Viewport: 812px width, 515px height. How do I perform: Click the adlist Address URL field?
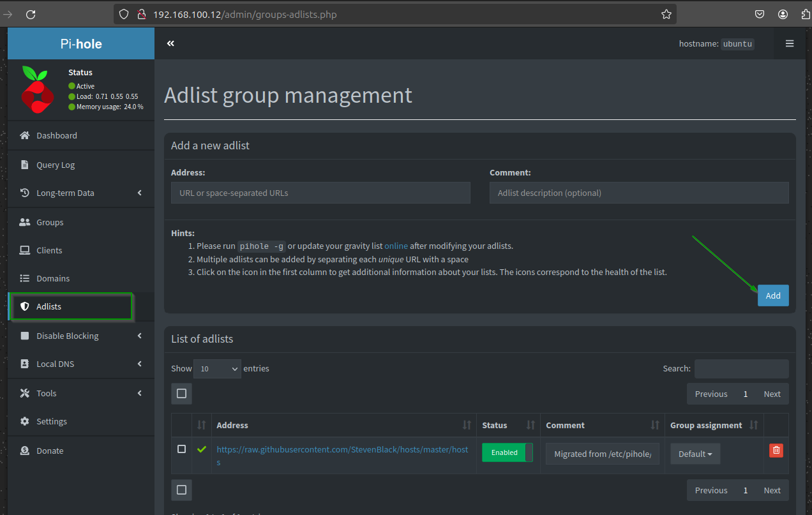tap(320, 193)
